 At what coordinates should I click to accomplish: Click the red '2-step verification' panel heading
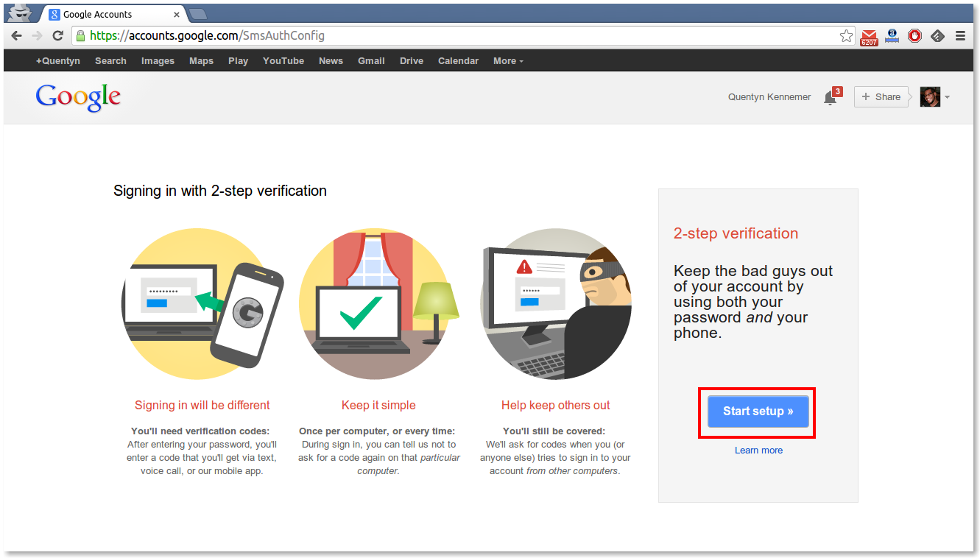[736, 233]
